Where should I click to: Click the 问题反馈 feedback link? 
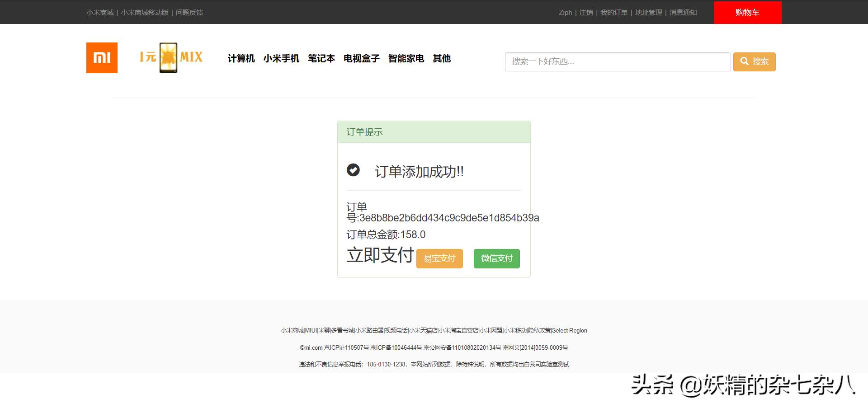(189, 12)
